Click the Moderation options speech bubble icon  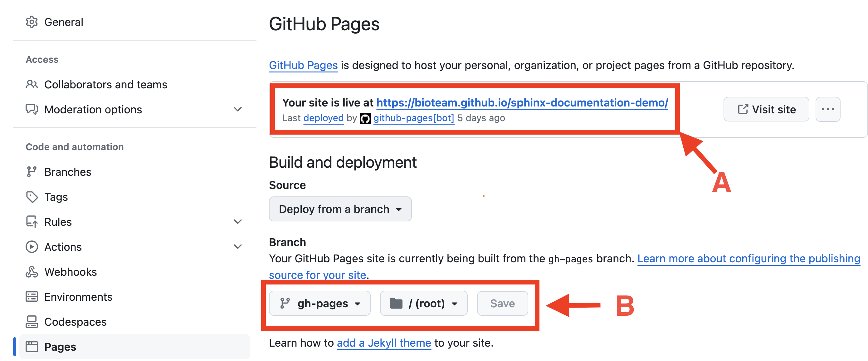(32, 109)
